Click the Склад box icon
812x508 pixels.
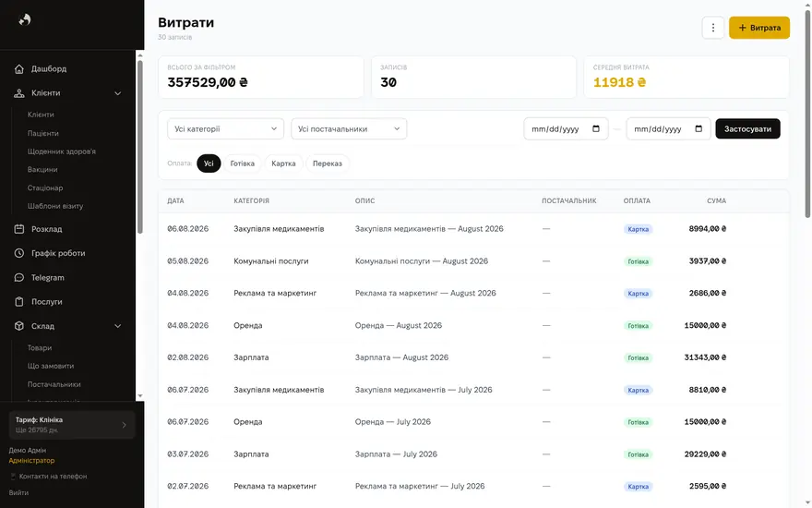coord(19,326)
